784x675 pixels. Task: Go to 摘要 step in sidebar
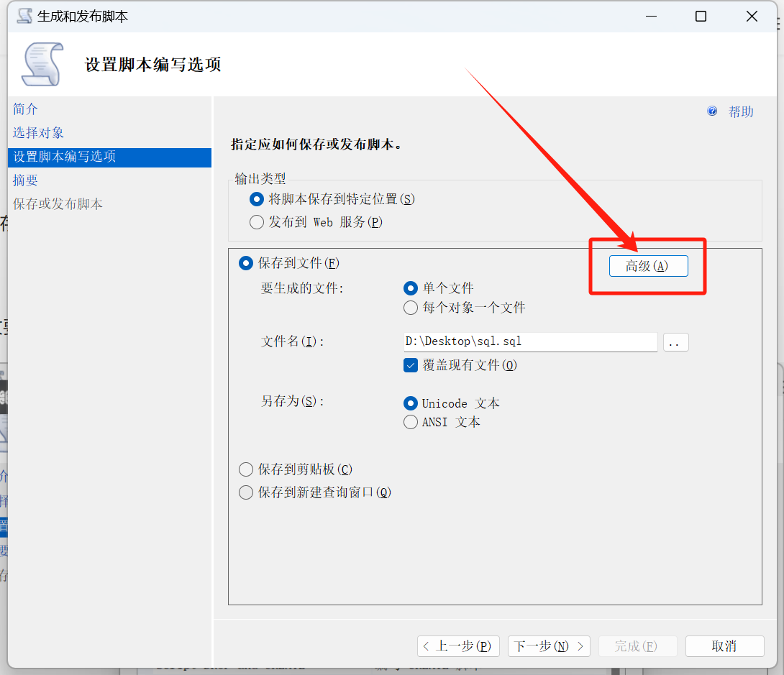25,180
